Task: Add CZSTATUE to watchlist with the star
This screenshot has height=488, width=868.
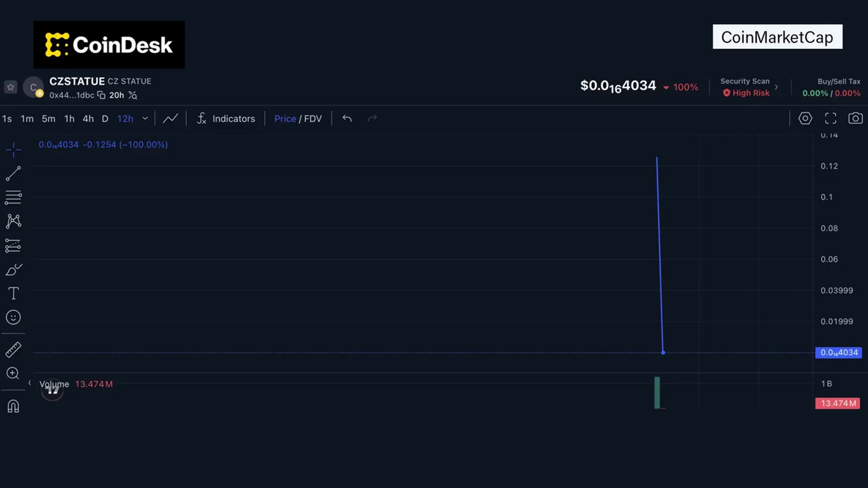Action: (10, 87)
